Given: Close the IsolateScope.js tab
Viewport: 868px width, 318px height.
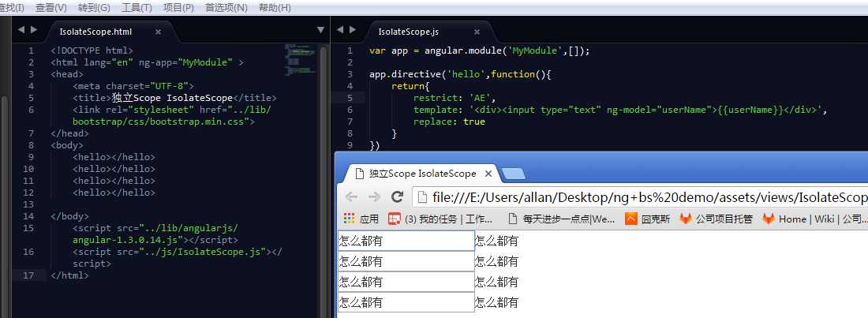Looking at the screenshot, I should click(x=476, y=32).
